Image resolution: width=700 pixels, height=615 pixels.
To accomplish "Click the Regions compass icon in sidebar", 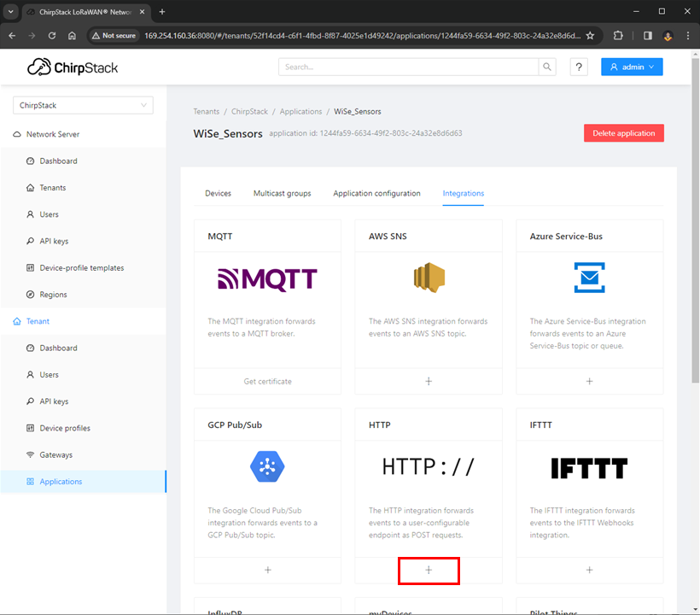I will tap(31, 294).
